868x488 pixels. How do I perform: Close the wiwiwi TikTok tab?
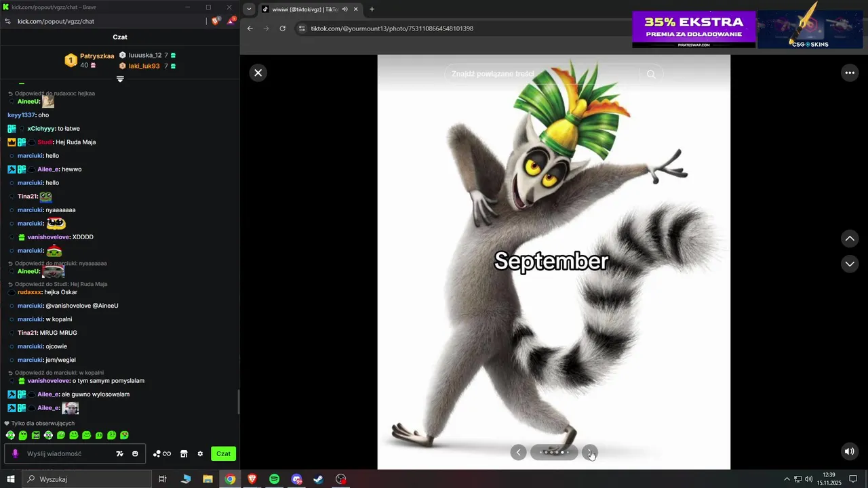355,9
